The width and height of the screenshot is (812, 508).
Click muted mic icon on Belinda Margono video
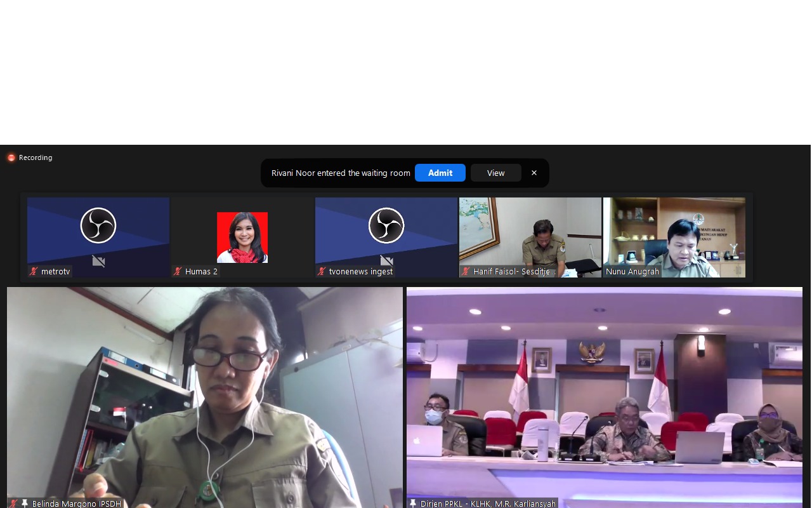(x=14, y=504)
